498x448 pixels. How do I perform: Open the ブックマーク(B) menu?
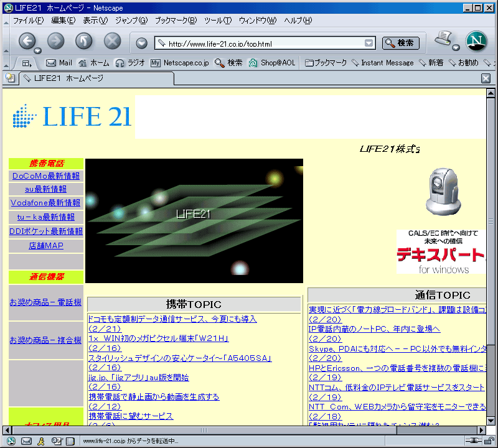tap(176, 21)
